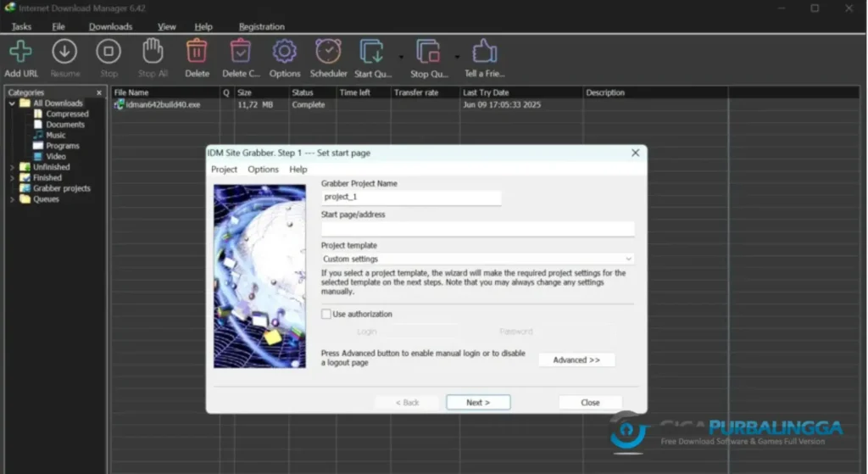Click the Resume download icon
Image resolution: width=868 pixels, height=474 pixels.
tap(64, 52)
